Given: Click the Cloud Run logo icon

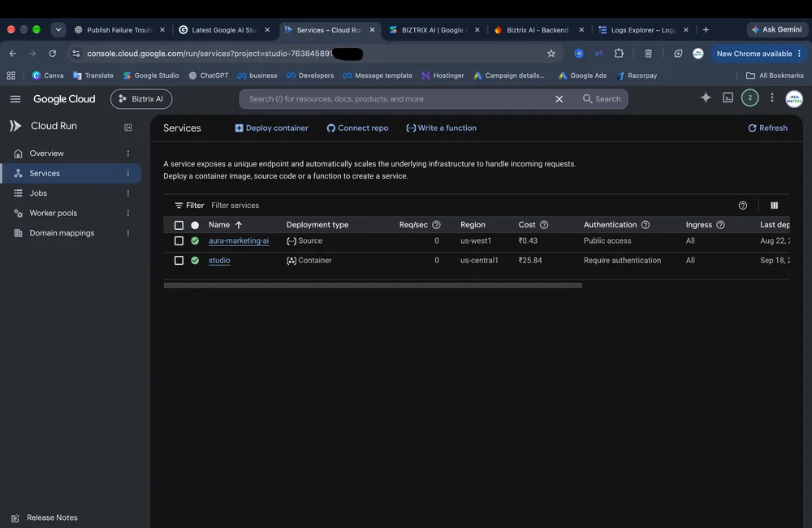Looking at the screenshot, I should [x=15, y=126].
